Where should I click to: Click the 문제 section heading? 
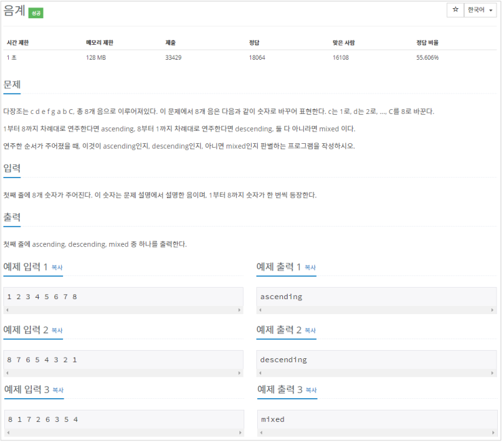pyautogui.click(x=12, y=85)
